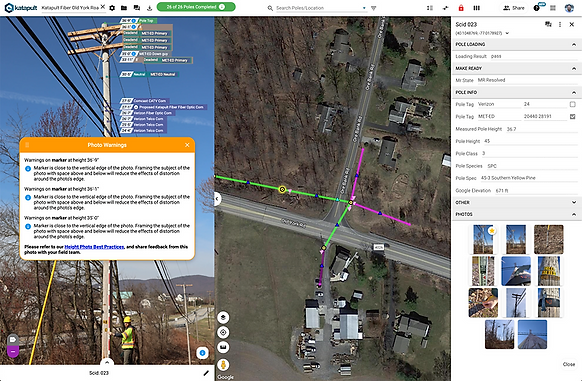Collapse photo panel with left arrow handle
Image resolution: width=582 pixels, height=381 pixels.
(218, 199)
